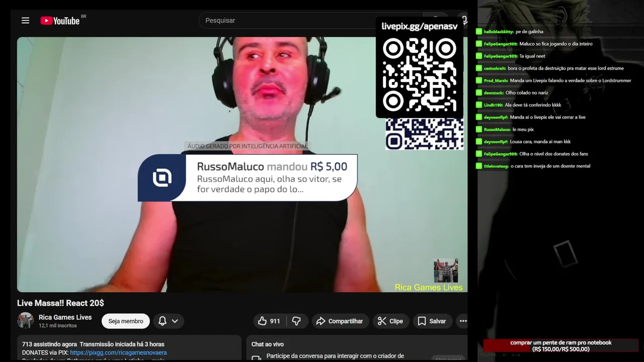The height and width of the screenshot is (362, 644).
Task: Create a Clipe from the stream
Action: (x=390, y=321)
